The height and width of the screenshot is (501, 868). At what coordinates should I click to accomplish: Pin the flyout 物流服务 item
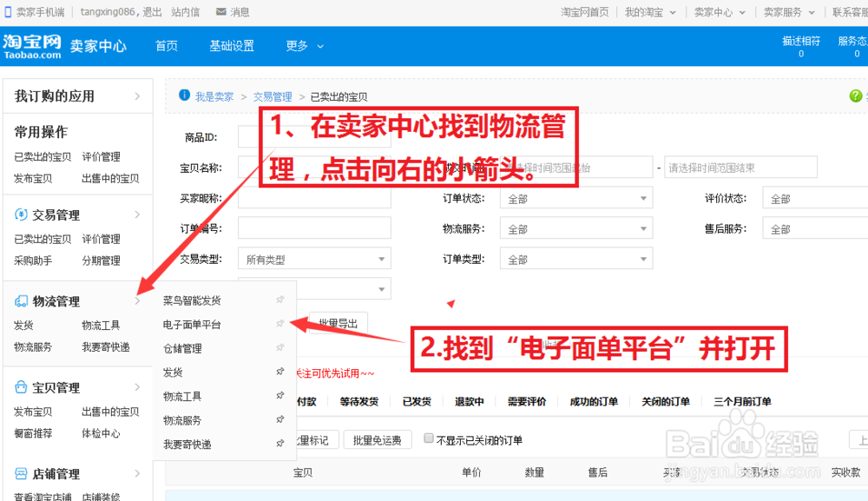pyautogui.click(x=280, y=419)
